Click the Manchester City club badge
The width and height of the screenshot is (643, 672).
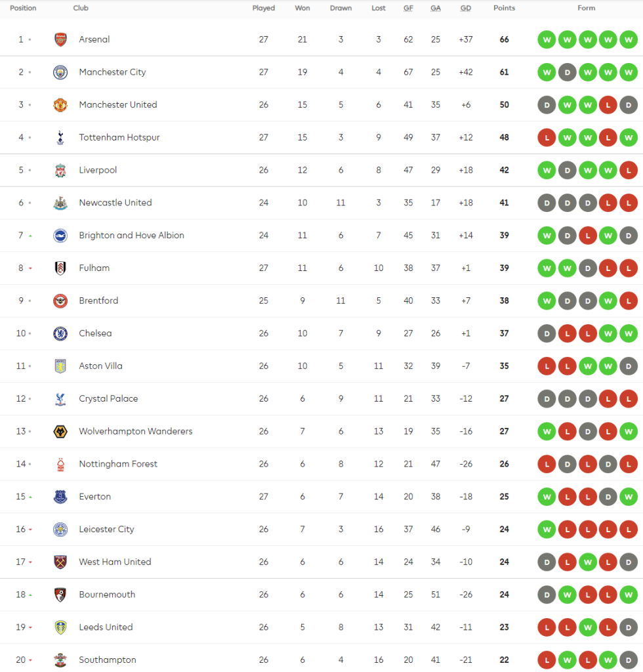60,72
